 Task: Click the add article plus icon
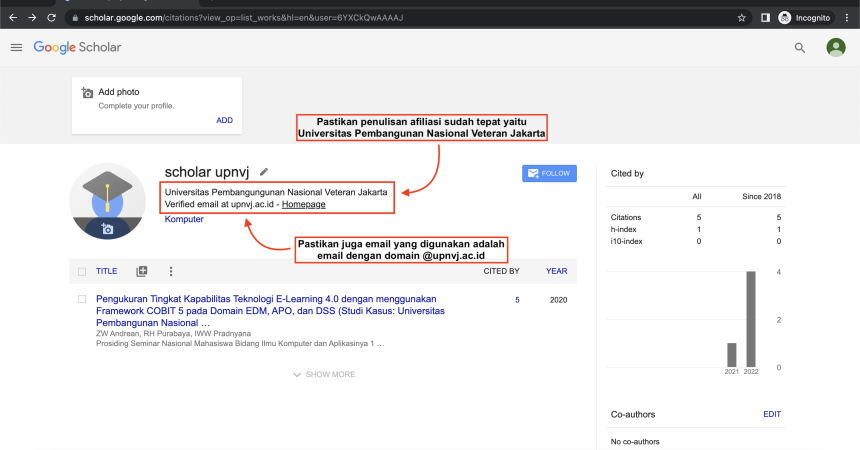141,271
